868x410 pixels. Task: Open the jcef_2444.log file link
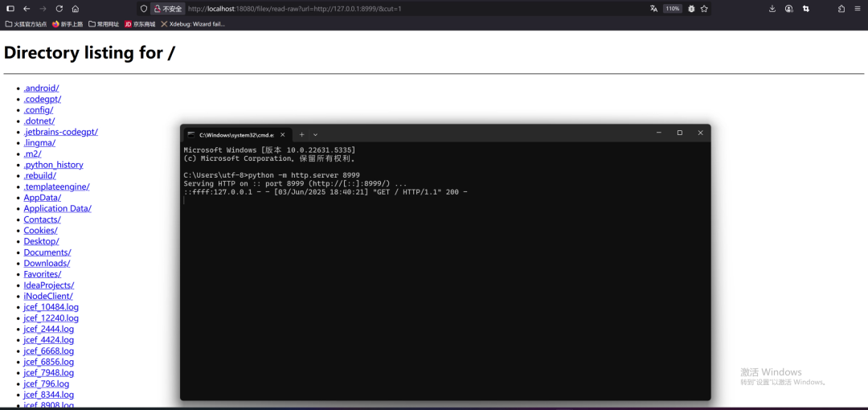click(49, 329)
